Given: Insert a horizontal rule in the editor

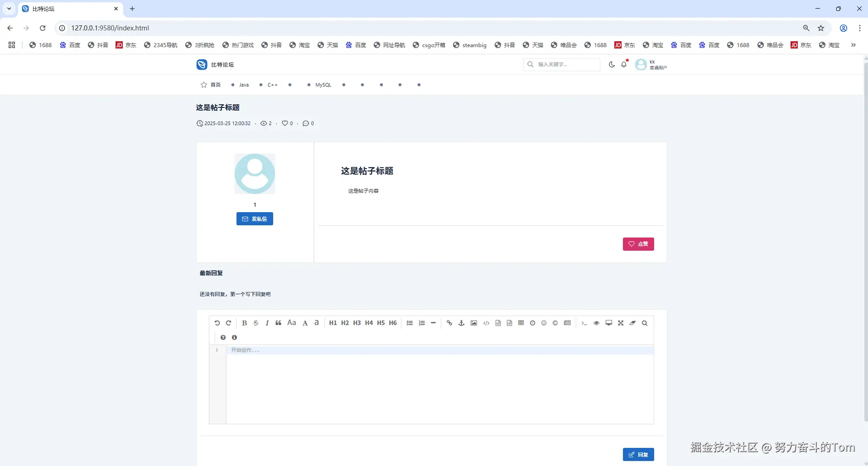Looking at the screenshot, I should coord(433,323).
